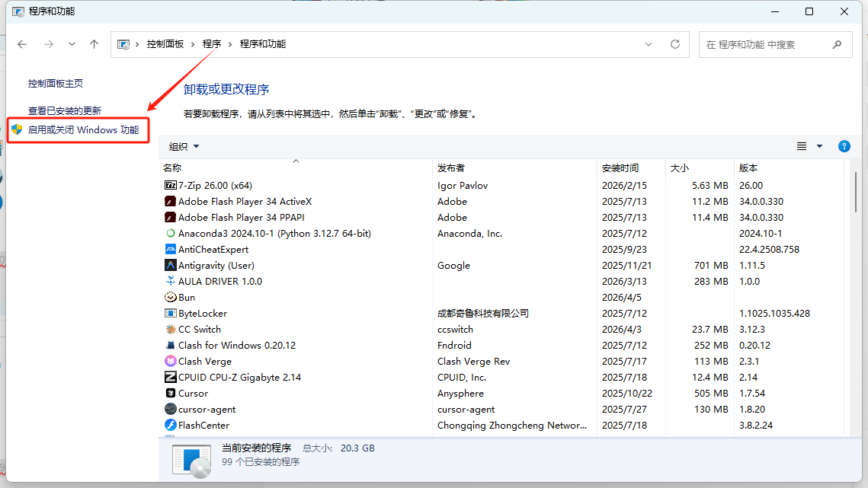Open the 组织 dropdown menu

[x=184, y=147]
